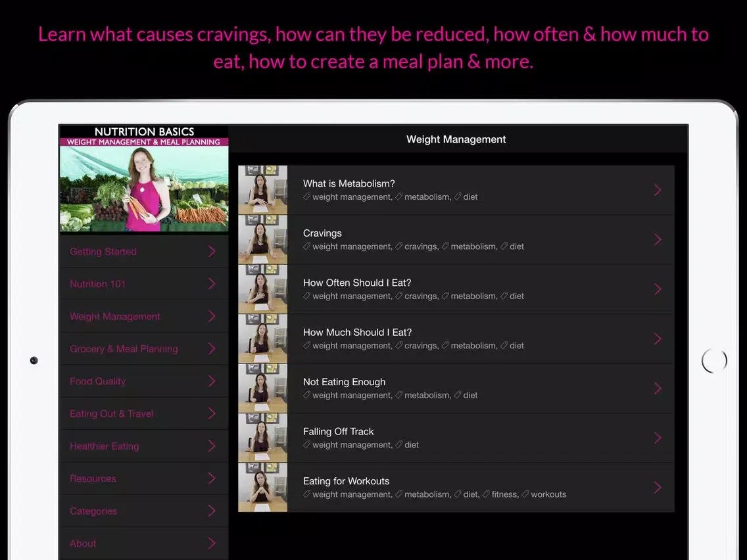
Task: Click the chevron beside Getting Started
Action: [x=212, y=252]
